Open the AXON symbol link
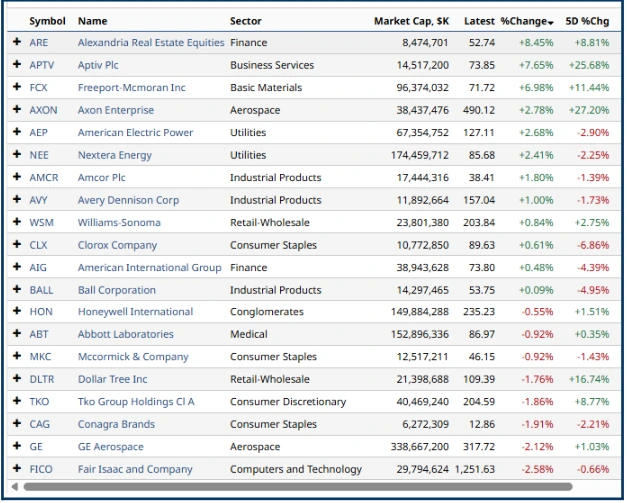 tap(43, 110)
